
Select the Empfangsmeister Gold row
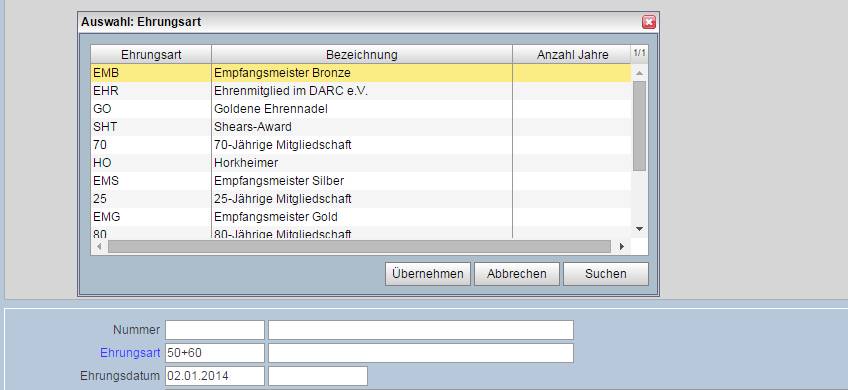coord(361,217)
